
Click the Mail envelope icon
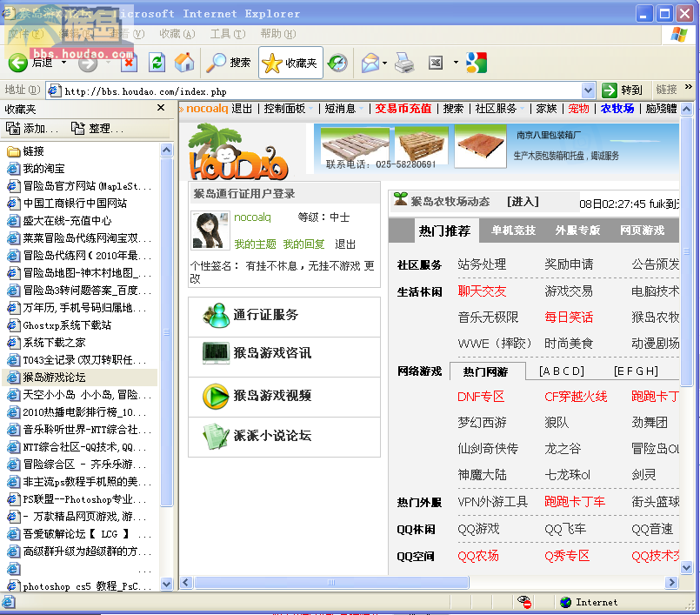[x=370, y=63]
